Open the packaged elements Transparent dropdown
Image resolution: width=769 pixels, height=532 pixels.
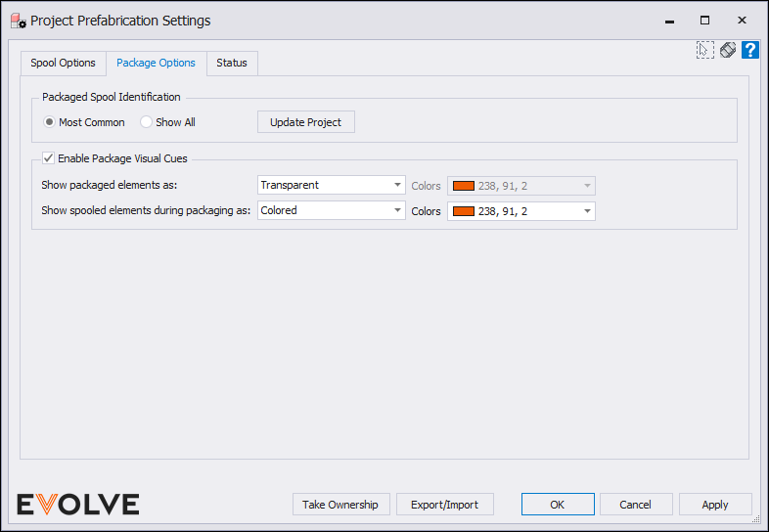tap(331, 185)
